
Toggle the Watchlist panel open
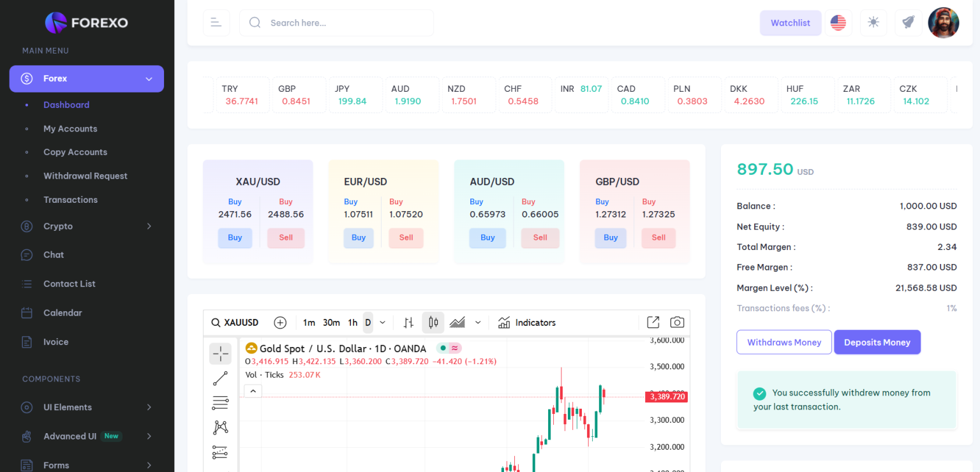point(791,22)
